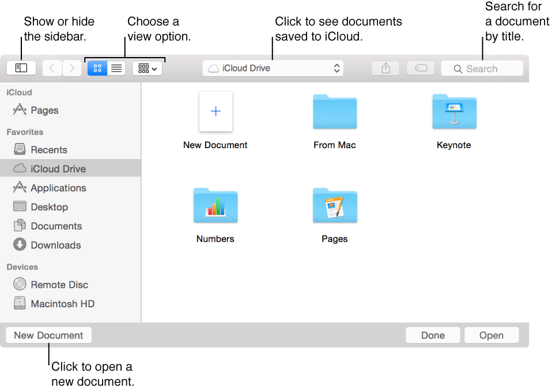Select the Numbers folder

tap(215, 205)
